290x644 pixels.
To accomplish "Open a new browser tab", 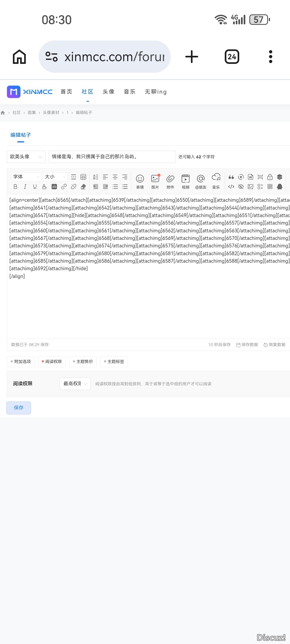I will pos(192,57).
